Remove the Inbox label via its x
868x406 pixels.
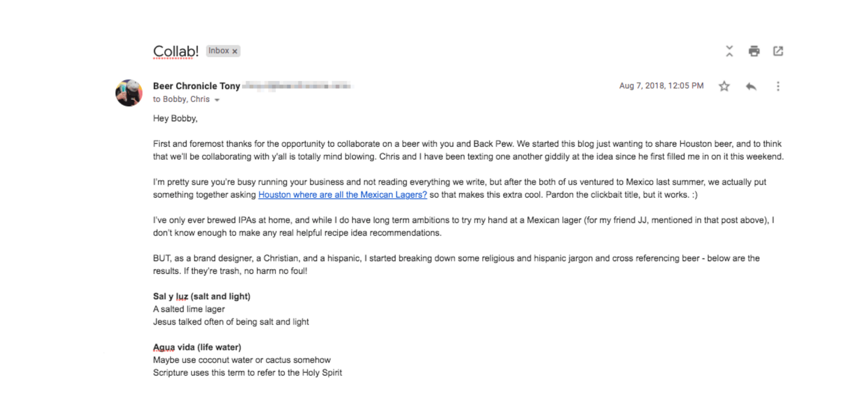pyautogui.click(x=235, y=51)
